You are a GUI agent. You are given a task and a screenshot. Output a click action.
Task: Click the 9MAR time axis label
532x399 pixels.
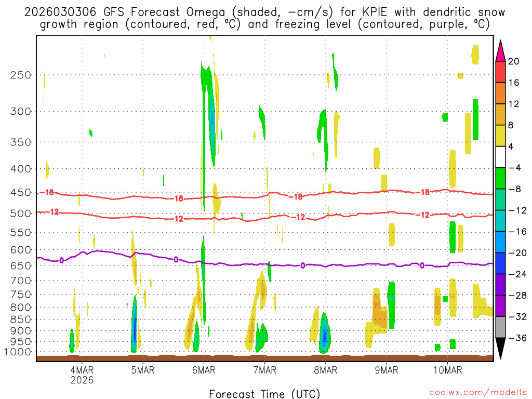click(x=387, y=370)
